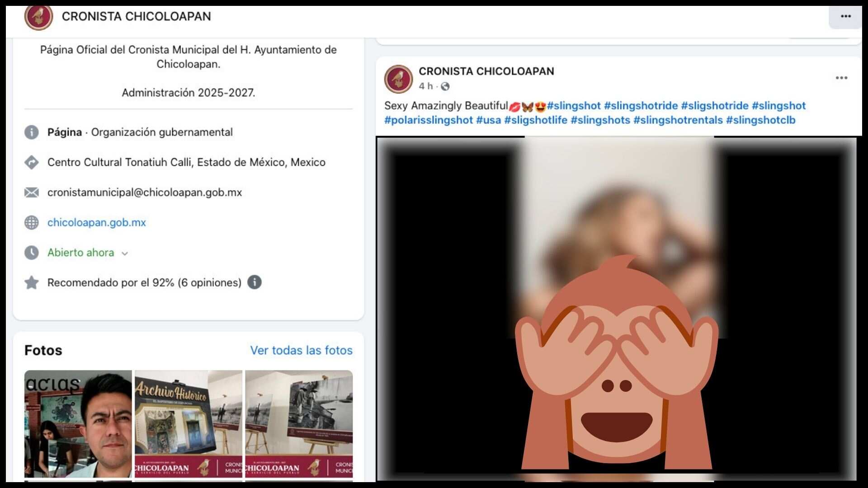Screen dimensions: 868x488
Task: Click the envelope email icon
Action: pos(32,192)
